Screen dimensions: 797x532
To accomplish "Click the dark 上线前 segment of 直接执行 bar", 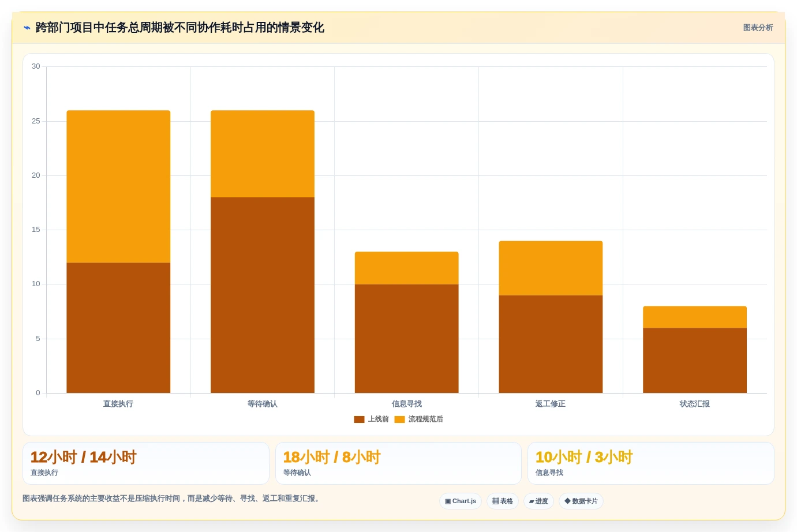I will (x=118, y=328).
